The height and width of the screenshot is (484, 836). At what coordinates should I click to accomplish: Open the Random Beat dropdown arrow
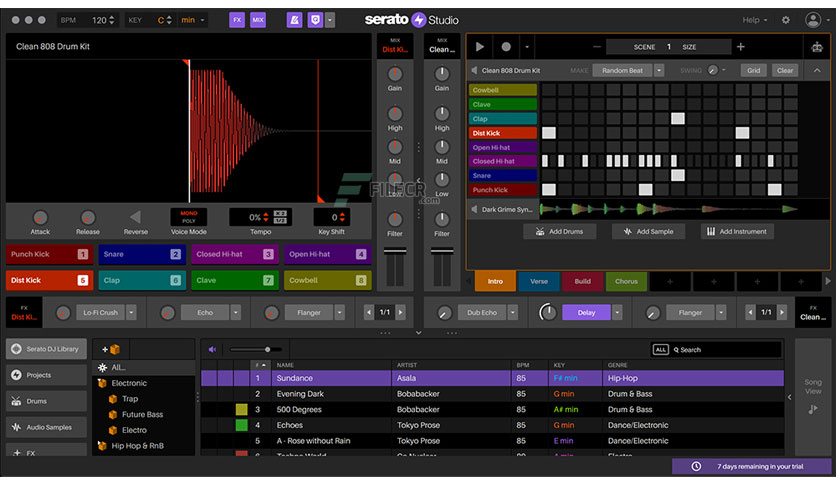coord(659,70)
